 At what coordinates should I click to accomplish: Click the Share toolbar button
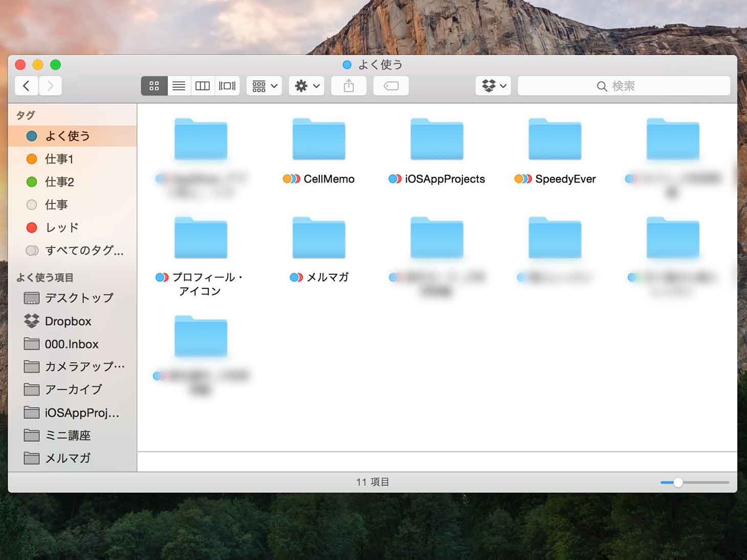coord(349,86)
